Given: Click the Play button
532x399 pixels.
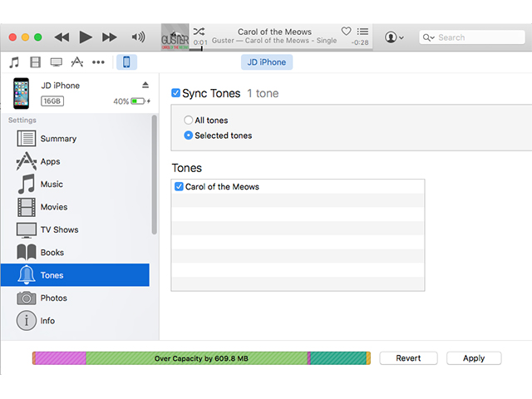Looking at the screenshot, I should [85, 37].
